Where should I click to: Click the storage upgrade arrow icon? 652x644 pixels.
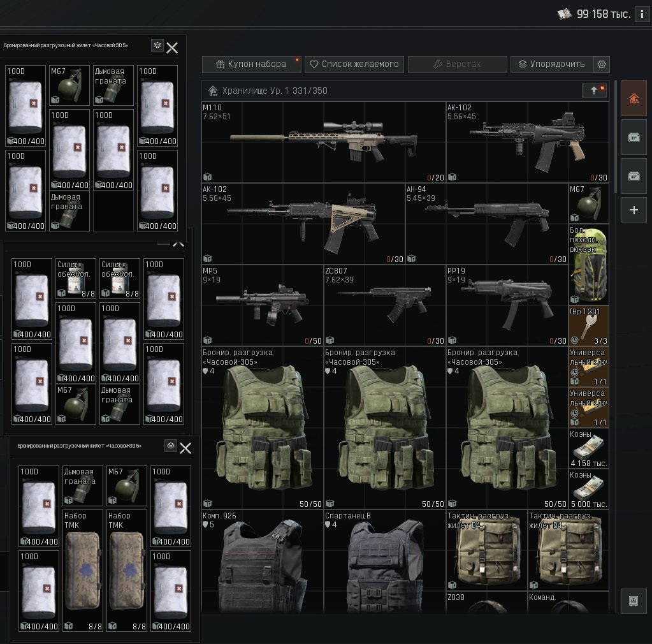[594, 91]
